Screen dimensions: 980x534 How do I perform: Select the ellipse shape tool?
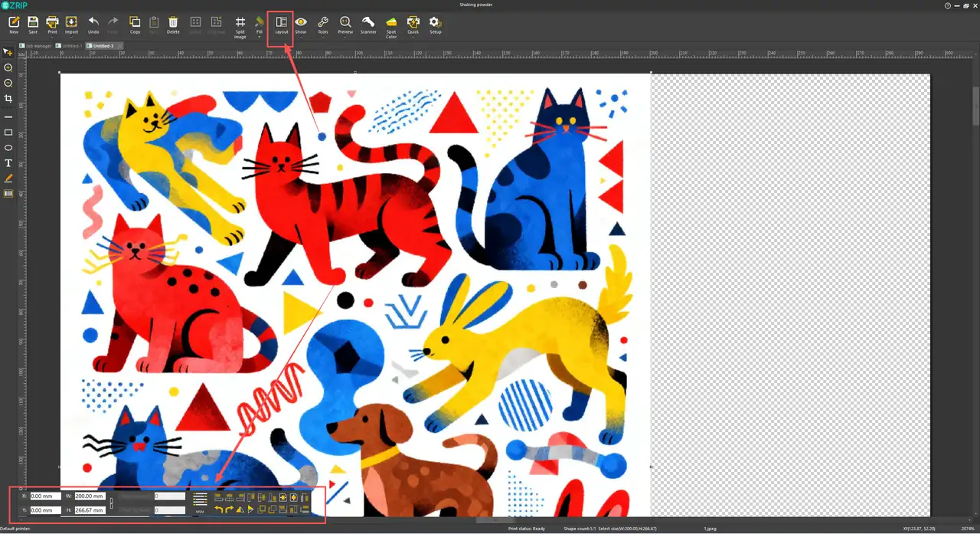point(8,147)
